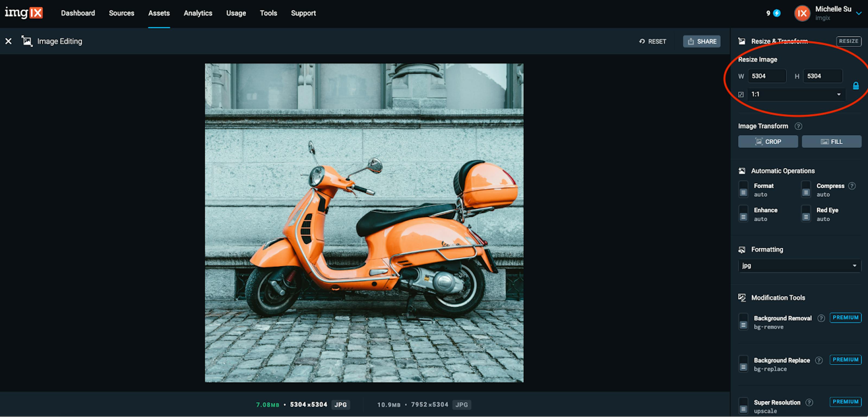Click the Background Removal PREMIUM badge

tap(845, 318)
